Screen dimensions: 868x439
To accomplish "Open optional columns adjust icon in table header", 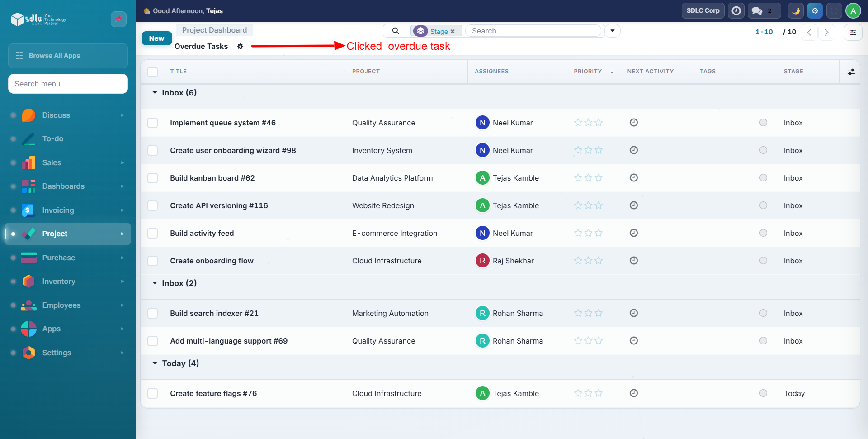I will [x=851, y=72].
